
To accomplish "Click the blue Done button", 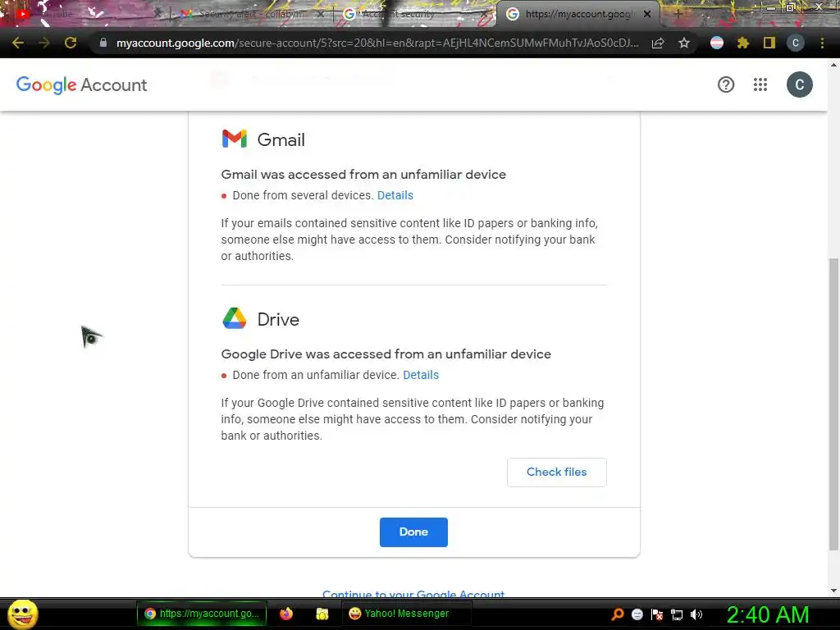I will [x=413, y=532].
